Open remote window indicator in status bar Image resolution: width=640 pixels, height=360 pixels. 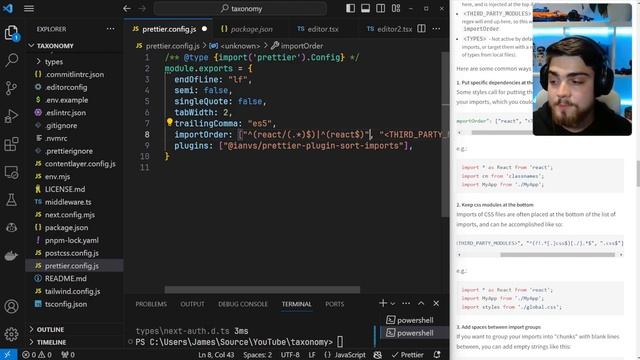(x=8, y=354)
